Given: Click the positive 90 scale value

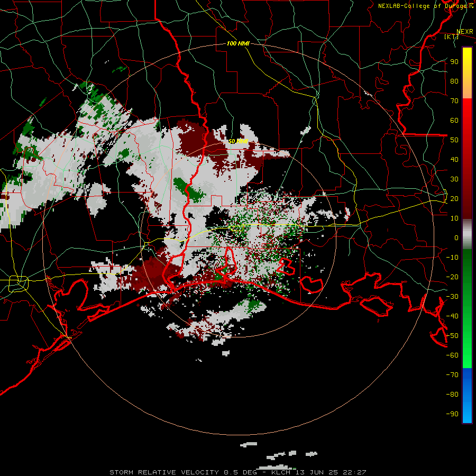Looking at the screenshot, I should click(x=454, y=62).
